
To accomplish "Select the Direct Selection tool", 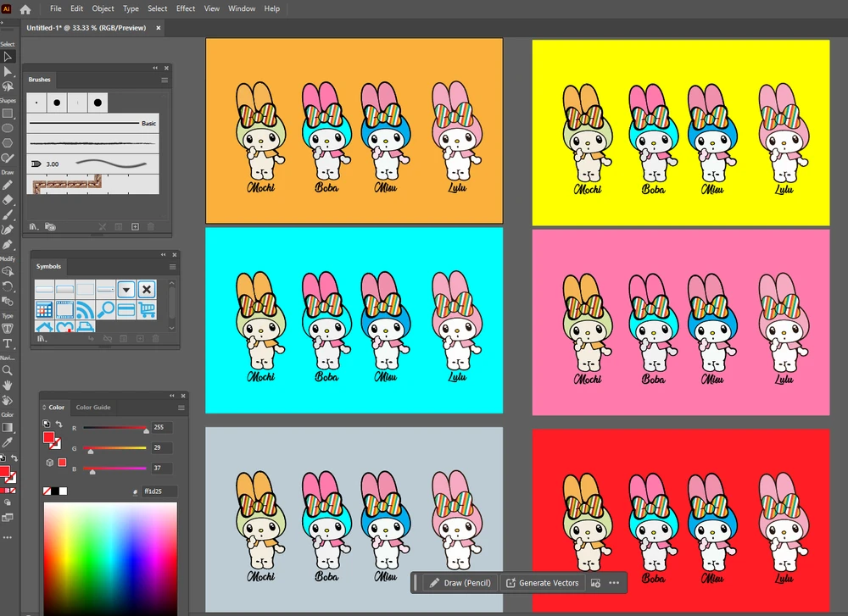I will click(8, 71).
